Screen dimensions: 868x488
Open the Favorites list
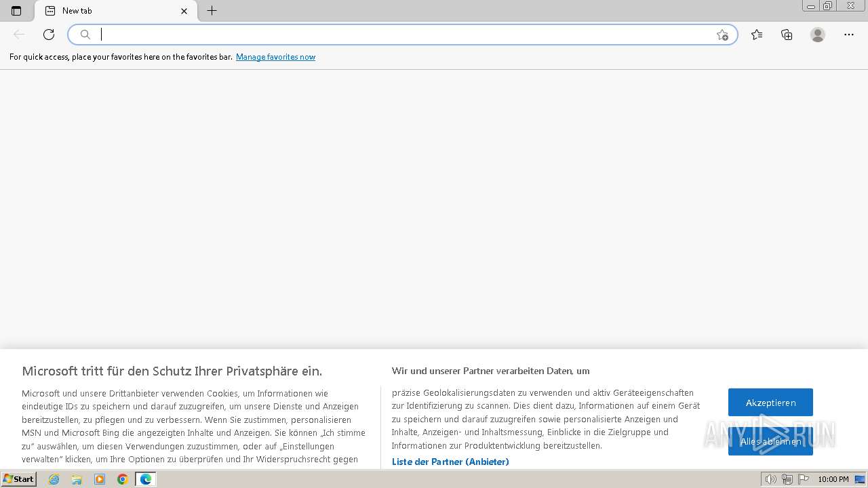(757, 35)
